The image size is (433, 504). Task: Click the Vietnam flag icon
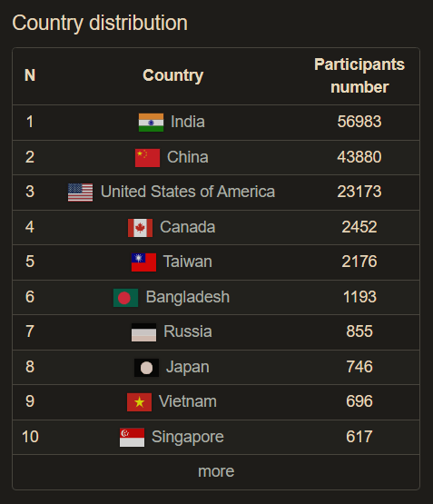[x=140, y=402]
